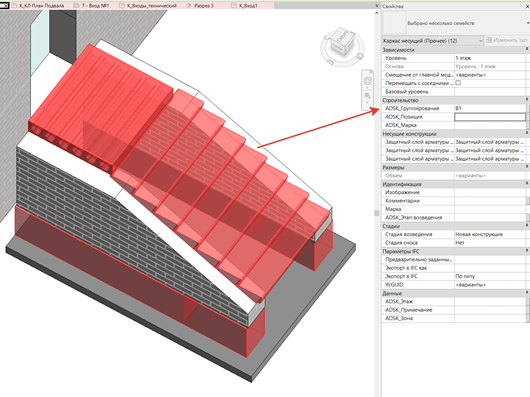Collapse the Идентификация section
This screenshot has height=397, width=530.
(x=527, y=184)
